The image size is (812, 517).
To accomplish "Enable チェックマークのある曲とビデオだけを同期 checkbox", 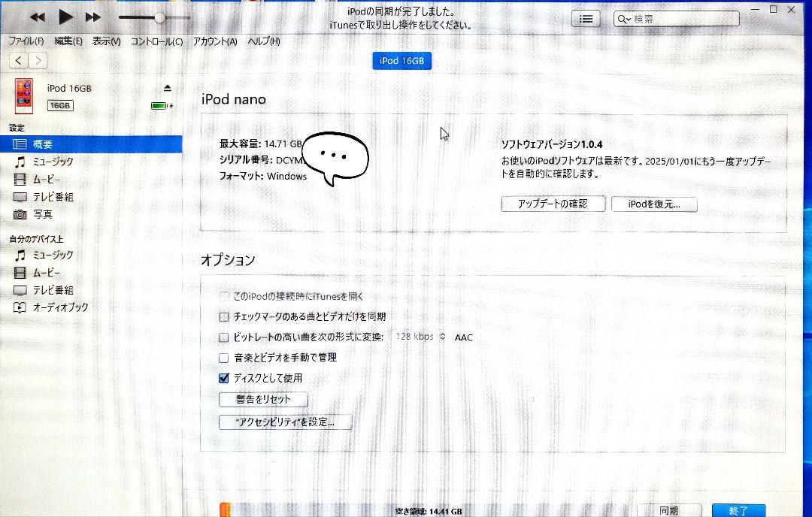I will (224, 316).
